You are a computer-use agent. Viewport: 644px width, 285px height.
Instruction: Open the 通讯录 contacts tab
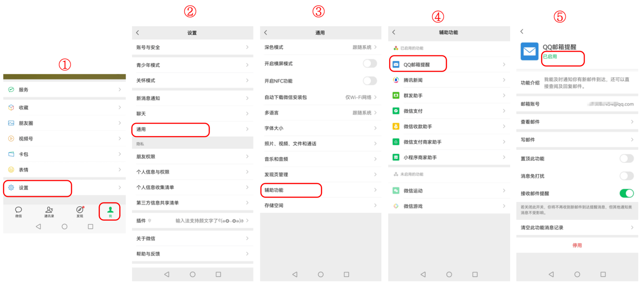click(x=49, y=212)
